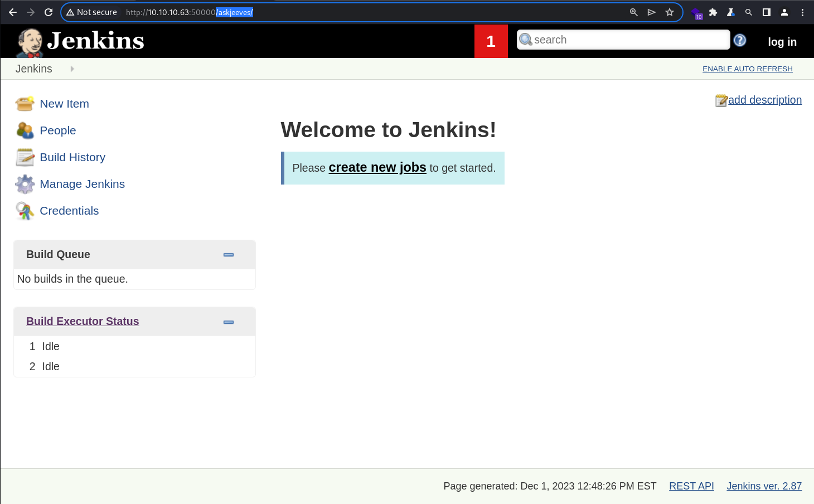Open Manage Jenkins
This screenshot has width=814, height=504.
pyautogui.click(x=83, y=184)
